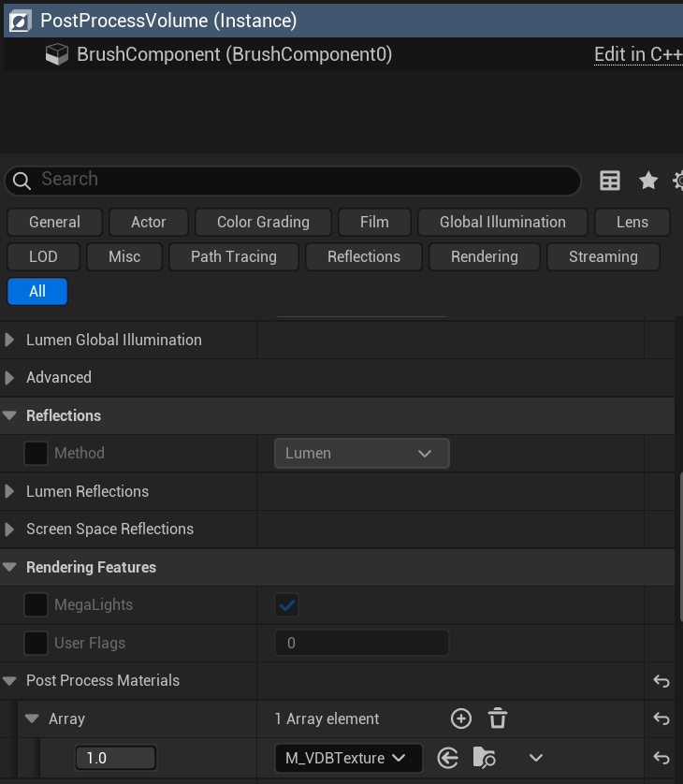Click use selected asset arrow icon
The height and width of the screenshot is (784, 683).
[x=448, y=758]
